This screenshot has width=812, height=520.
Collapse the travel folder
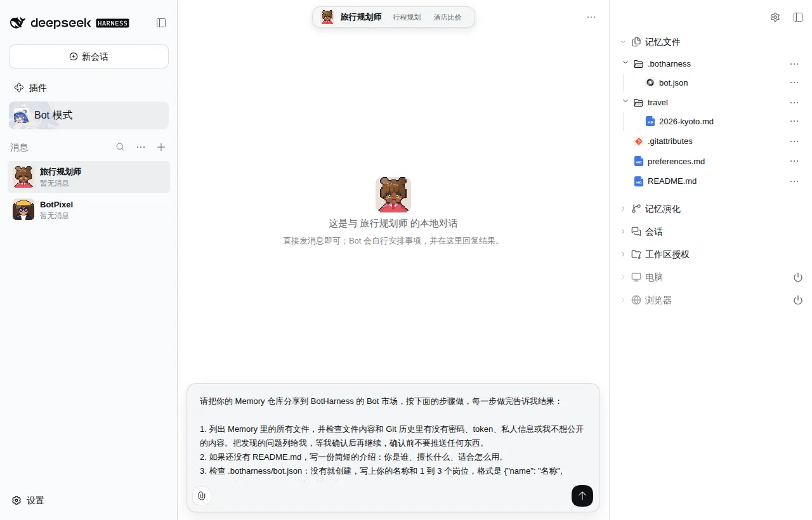coord(625,102)
